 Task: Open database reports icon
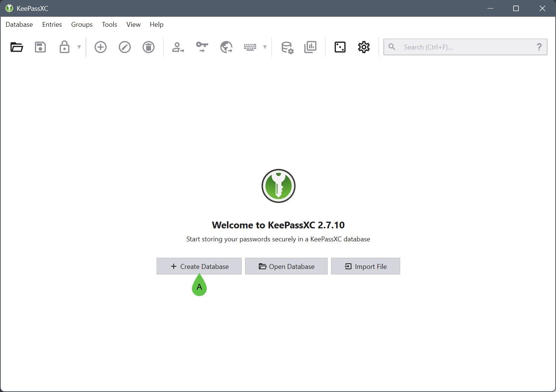pyautogui.click(x=310, y=47)
